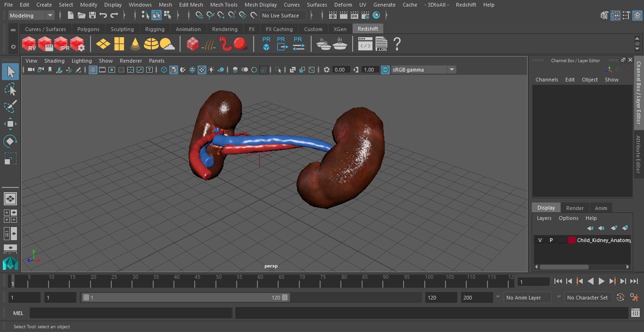This screenshot has height=332, width=644.
Task: Switch to the Rigging shelf tab
Action: (155, 29)
